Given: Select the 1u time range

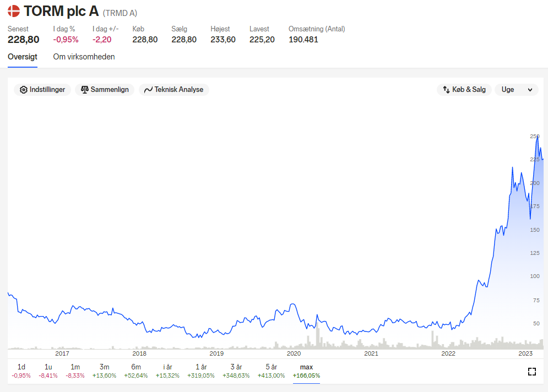Looking at the screenshot, I should tap(48, 371).
